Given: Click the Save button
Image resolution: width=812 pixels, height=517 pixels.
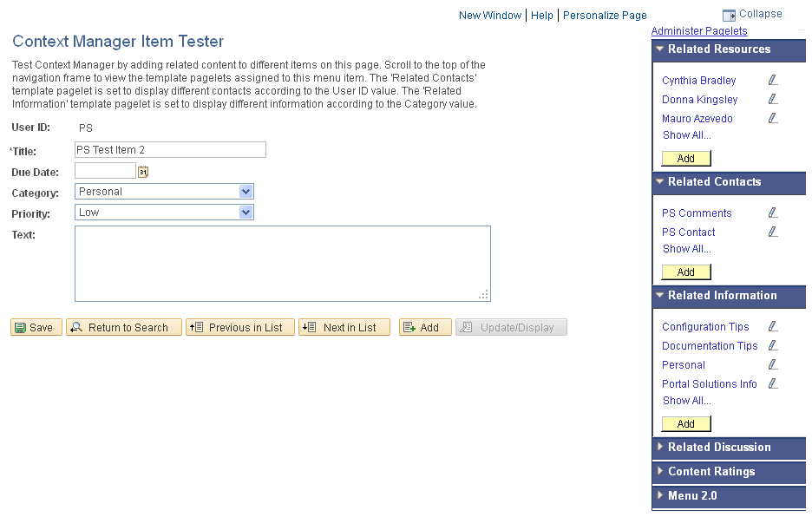Looking at the screenshot, I should point(36,327).
